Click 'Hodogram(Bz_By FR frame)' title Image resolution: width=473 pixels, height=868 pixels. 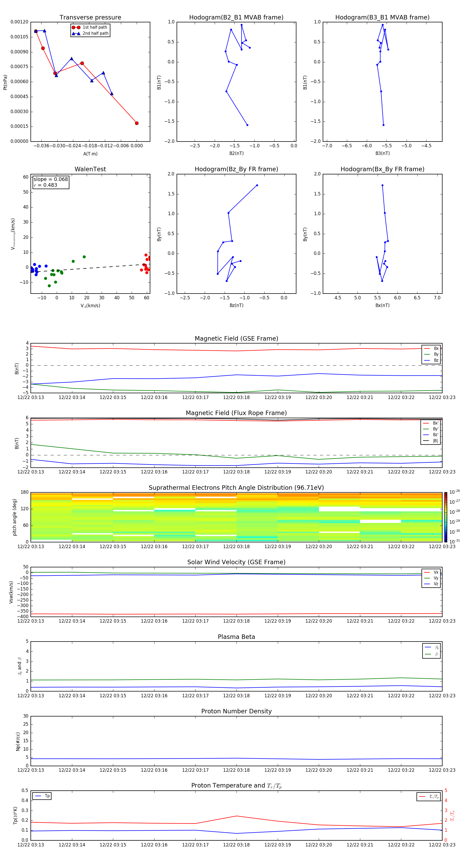[236, 169]
